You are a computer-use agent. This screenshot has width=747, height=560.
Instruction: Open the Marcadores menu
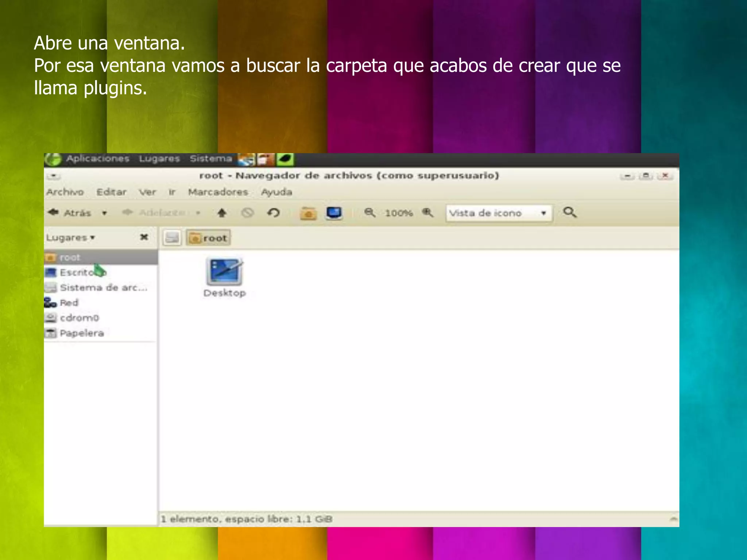pyautogui.click(x=218, y=192)
